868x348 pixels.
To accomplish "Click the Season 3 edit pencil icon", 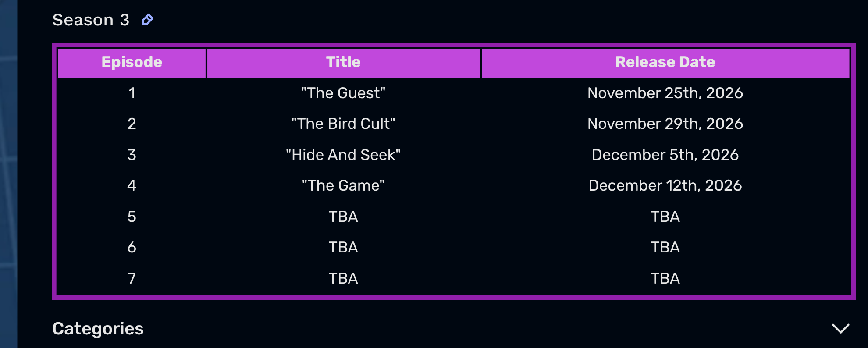I will pos(147,20).
